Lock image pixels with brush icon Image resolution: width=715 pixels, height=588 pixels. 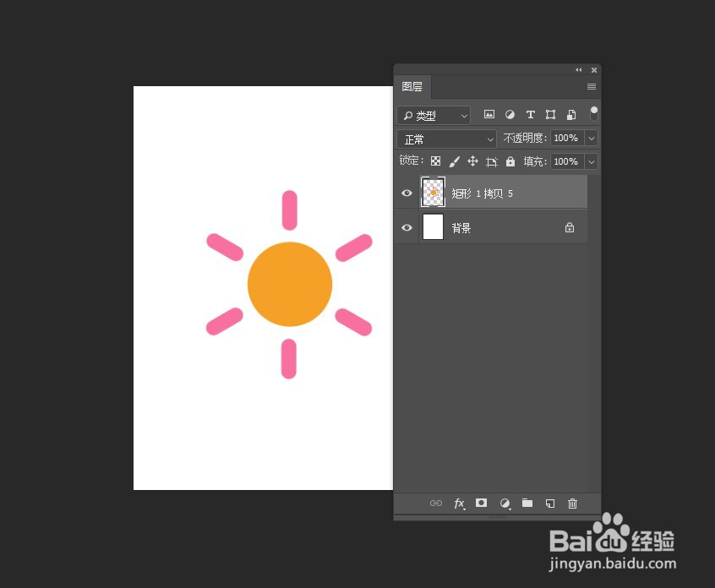tap(454, 161)
